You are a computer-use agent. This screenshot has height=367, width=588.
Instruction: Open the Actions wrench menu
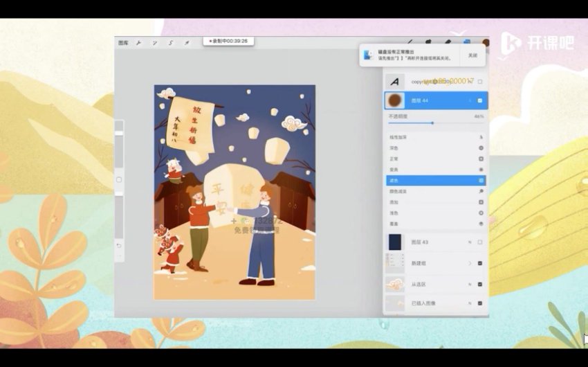click(139, 43)
